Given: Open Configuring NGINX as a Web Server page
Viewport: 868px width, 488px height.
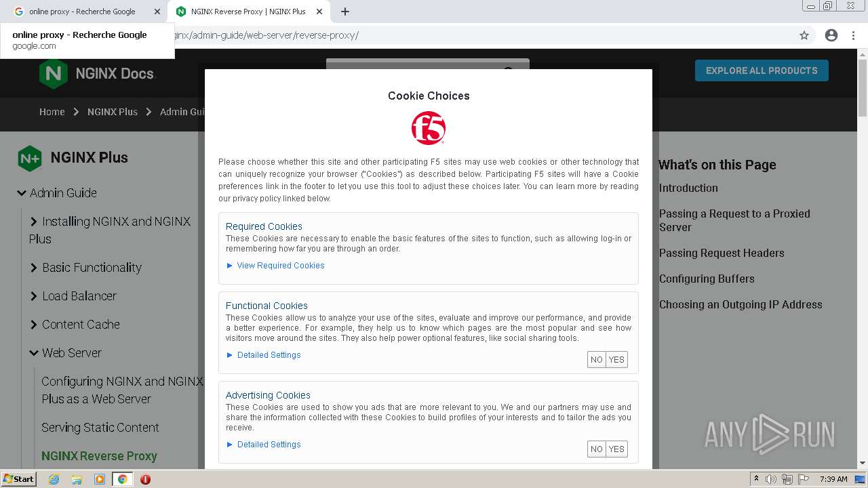Looking at the screenshot, I should coord(122,390).
